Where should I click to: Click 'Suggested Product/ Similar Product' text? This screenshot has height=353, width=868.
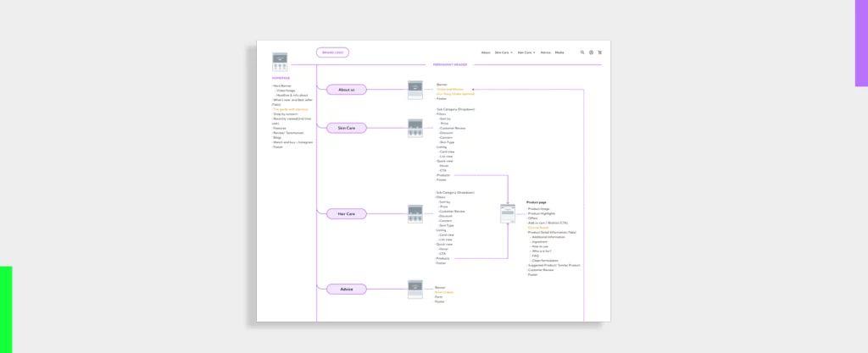[x=554, y=266]
